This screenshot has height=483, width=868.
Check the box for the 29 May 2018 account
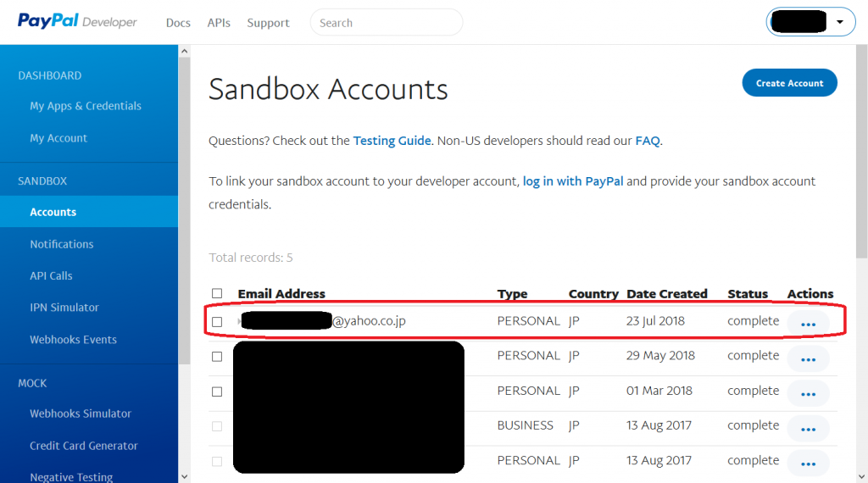[217, 357]
